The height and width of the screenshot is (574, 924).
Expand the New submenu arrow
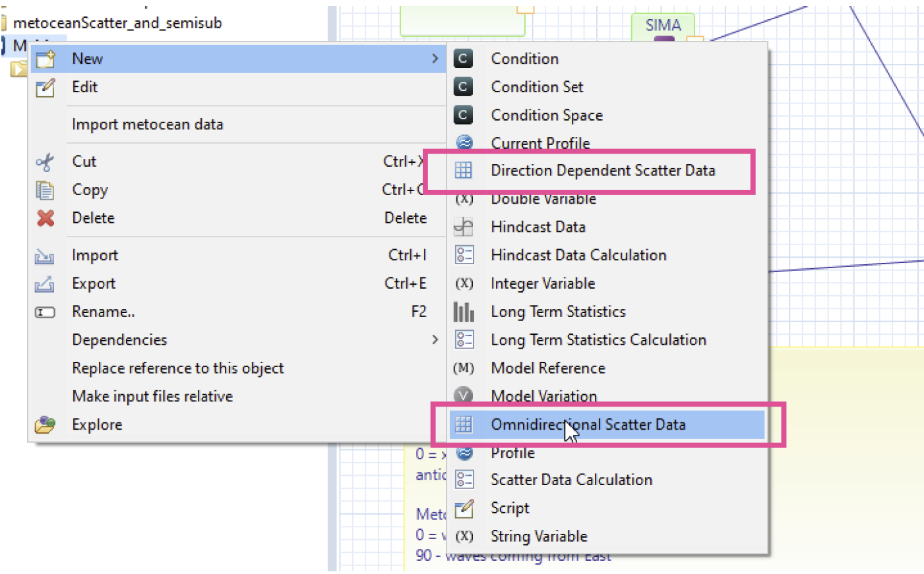[435, 59]
